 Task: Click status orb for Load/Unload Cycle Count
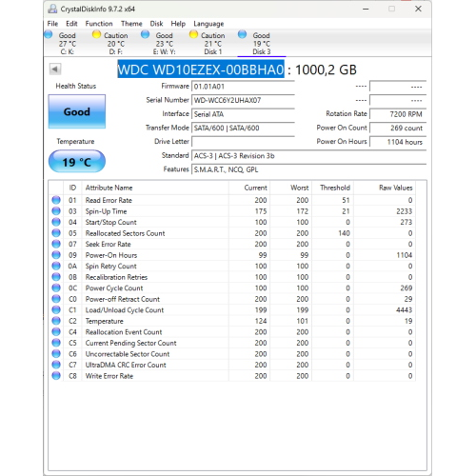pos(56,309)
